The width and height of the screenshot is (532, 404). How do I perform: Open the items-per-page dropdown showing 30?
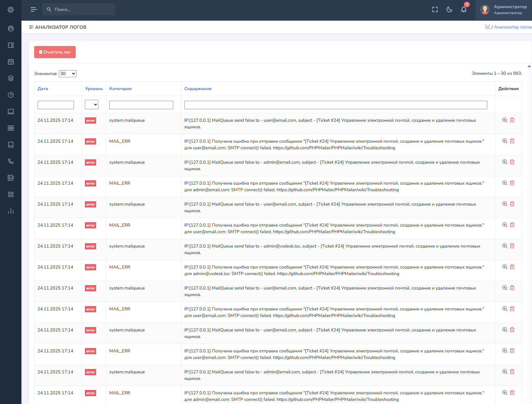pos(68,74)
